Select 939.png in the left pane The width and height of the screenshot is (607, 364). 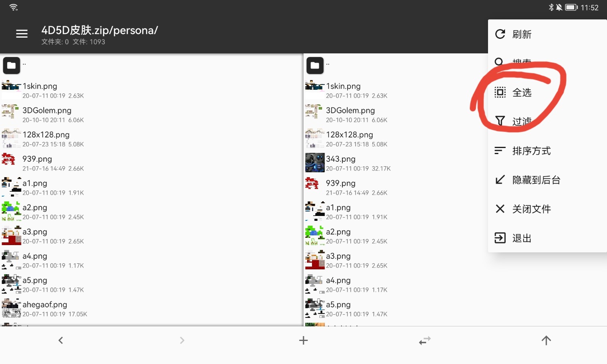(152, 163)
